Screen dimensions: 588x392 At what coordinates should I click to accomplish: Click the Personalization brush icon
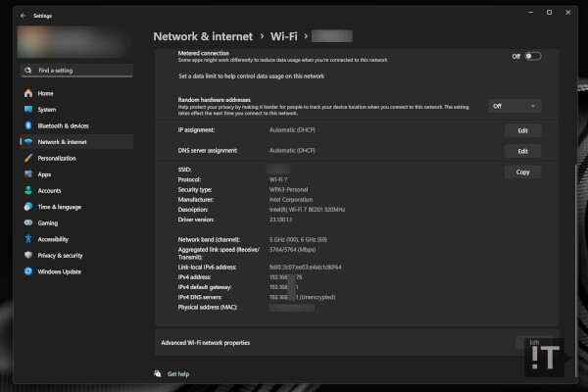coord(28,158)
